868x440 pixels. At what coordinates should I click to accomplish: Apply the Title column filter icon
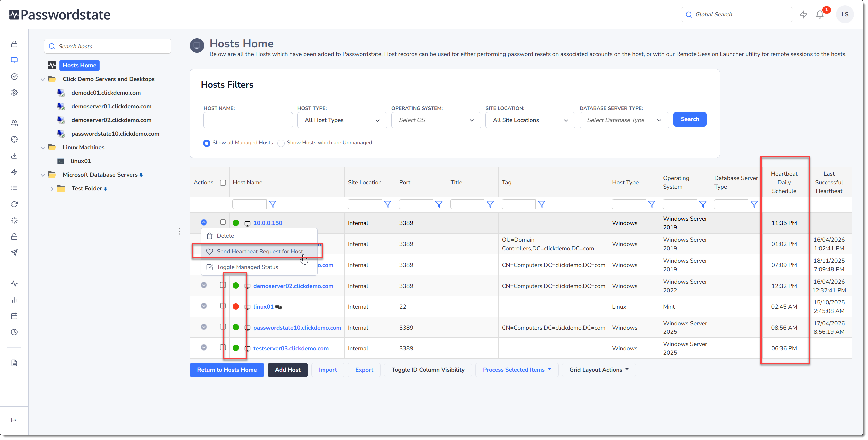click(x=490, y=204)
